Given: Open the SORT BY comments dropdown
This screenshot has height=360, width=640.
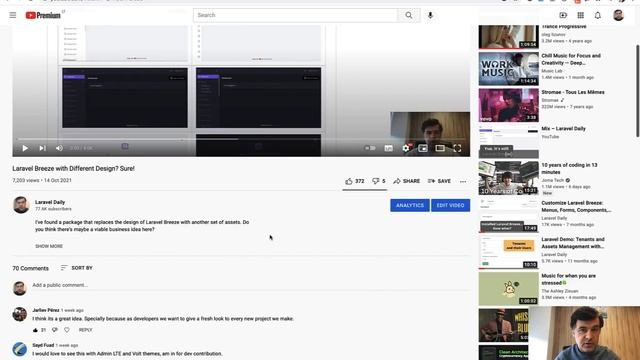Looking at the screenshot, I should [77, 268].
